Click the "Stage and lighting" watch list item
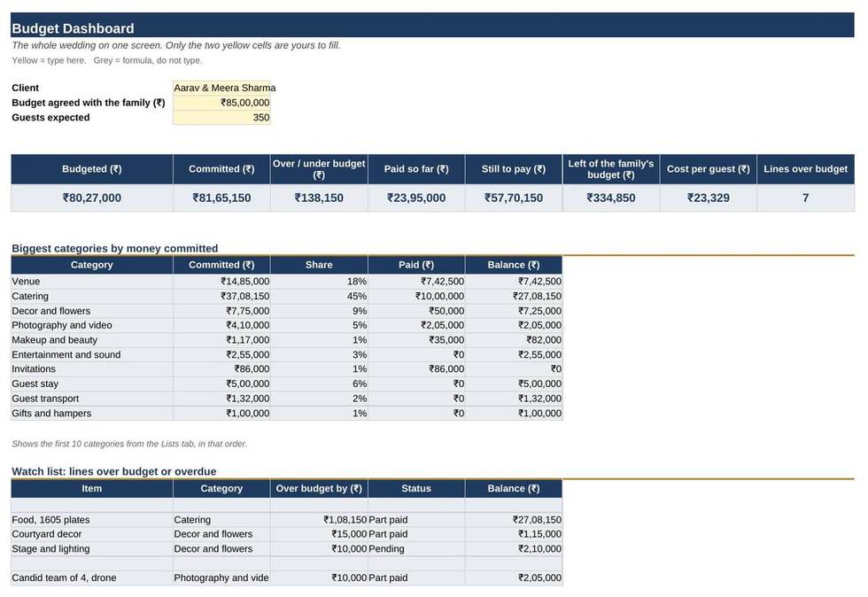 (x=92, y=549)
